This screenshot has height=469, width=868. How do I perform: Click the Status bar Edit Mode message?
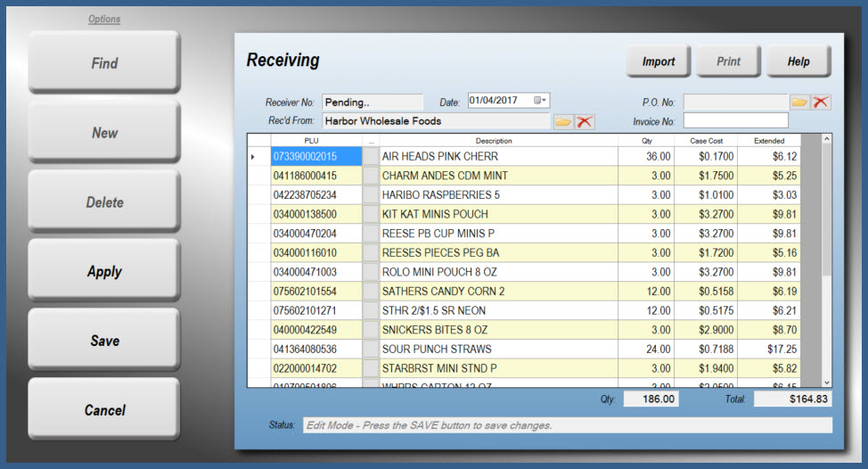coord(568,425)
